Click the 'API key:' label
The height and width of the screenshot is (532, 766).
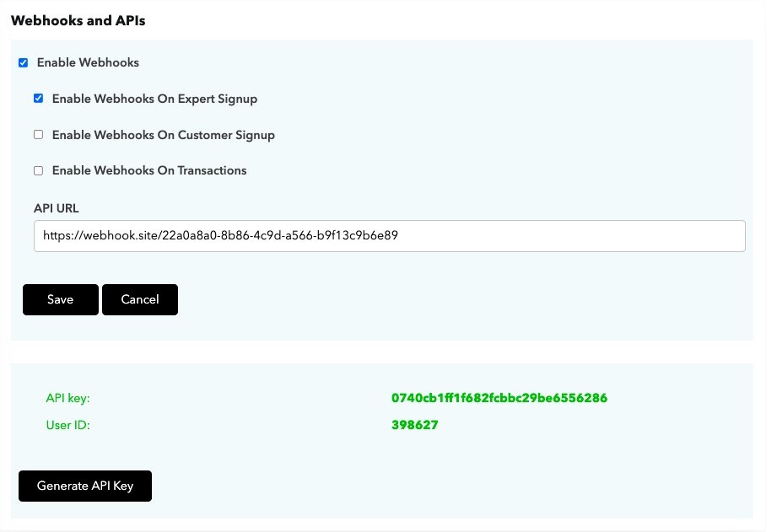point(67,398)
